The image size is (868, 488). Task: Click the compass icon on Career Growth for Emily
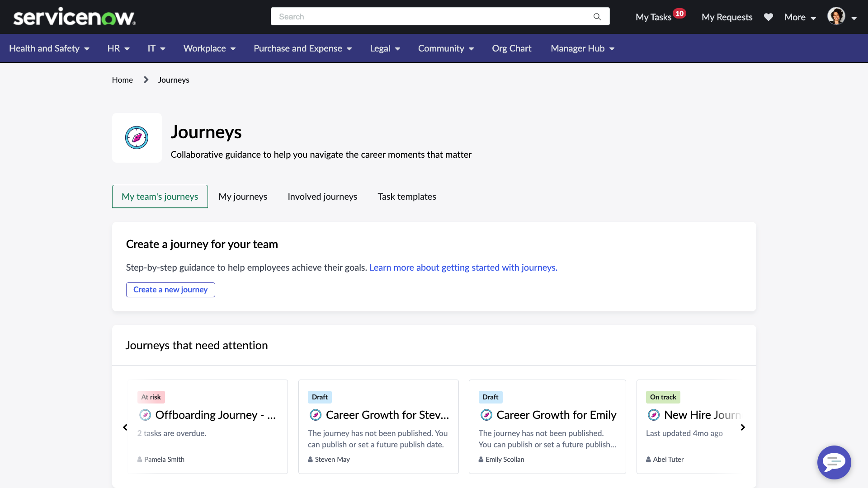click(486, 415)
